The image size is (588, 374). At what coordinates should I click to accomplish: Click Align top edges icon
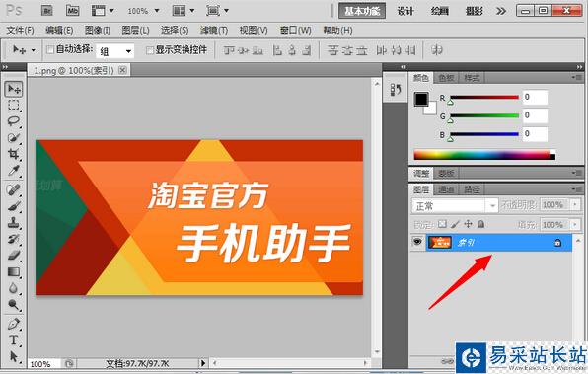[x=229, y=50]
